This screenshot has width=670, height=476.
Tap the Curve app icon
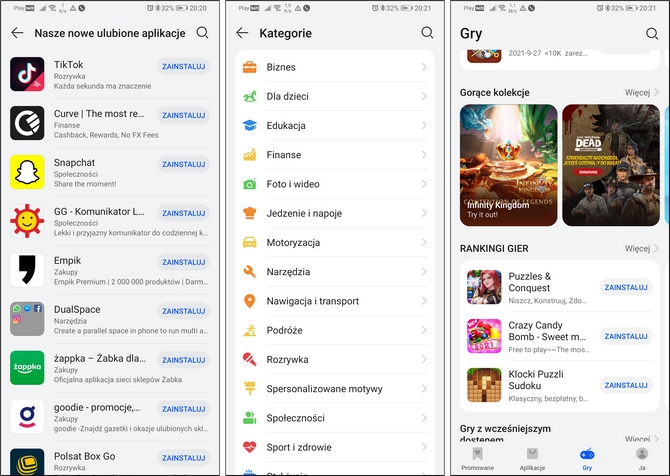click(27, 123)
